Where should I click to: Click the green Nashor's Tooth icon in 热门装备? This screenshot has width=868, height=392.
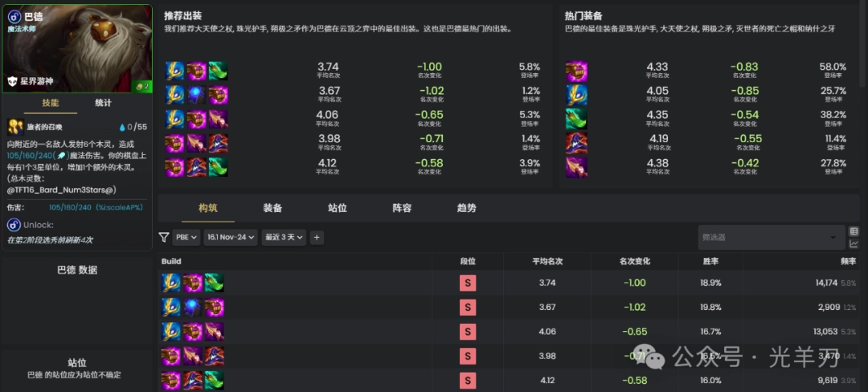click(577, 119)
